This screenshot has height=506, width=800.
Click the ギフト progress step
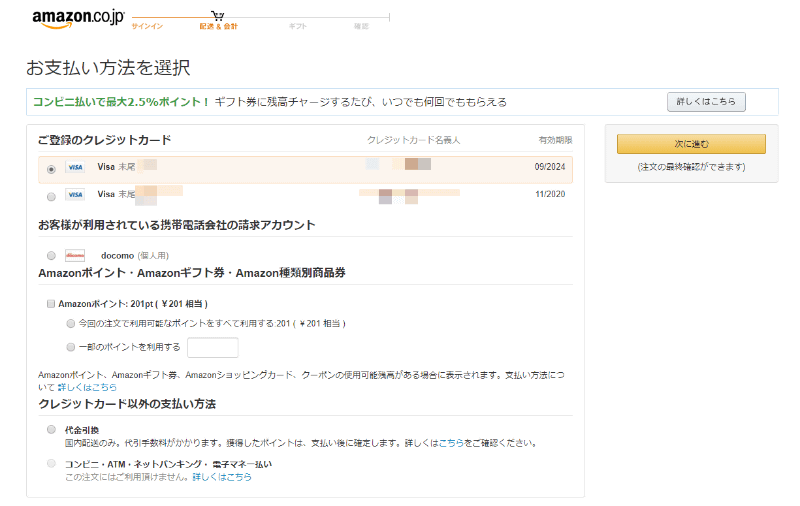(x=298, y=27)
